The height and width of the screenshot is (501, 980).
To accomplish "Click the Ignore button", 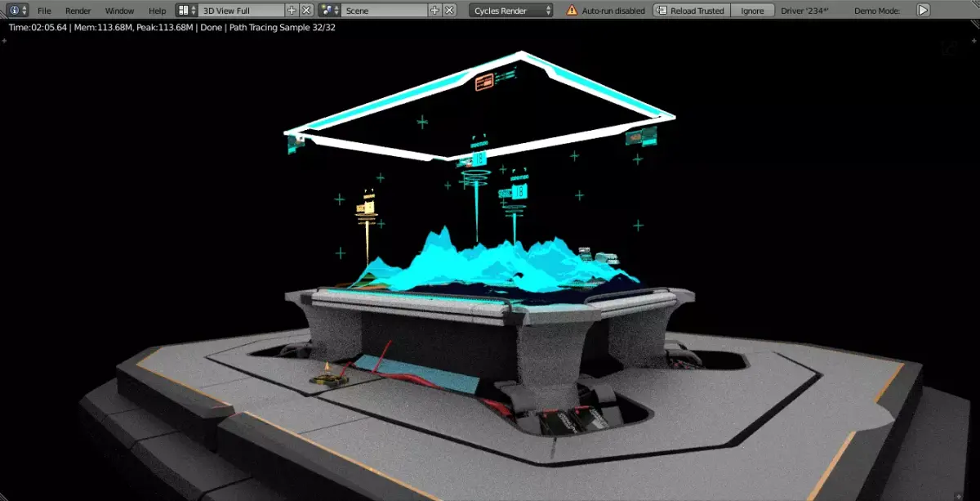I will (x=752, y=11).
